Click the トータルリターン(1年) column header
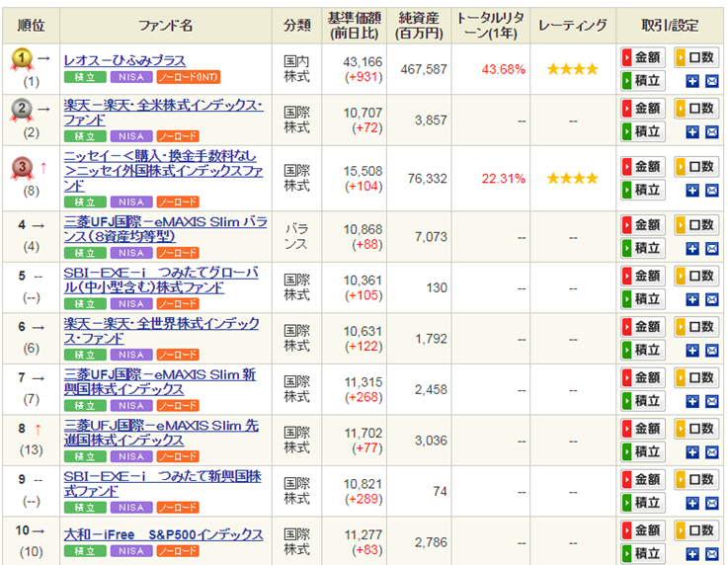 [491, 26]
